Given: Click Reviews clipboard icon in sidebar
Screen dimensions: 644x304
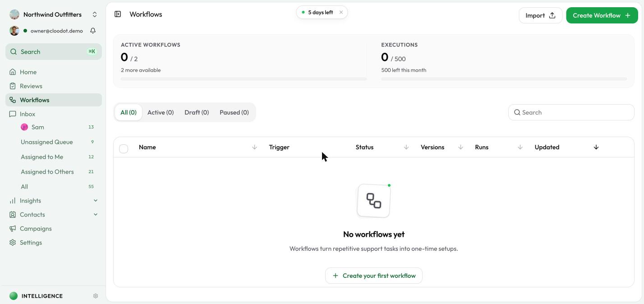Looking at the screenshot, I should tap(13, 86).
